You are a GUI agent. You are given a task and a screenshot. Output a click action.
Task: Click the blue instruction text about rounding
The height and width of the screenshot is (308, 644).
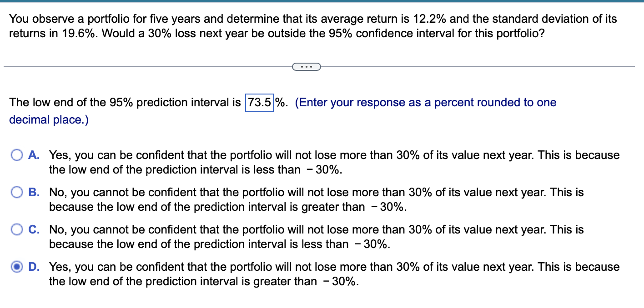pyautogui.click(x=409, y=102)
